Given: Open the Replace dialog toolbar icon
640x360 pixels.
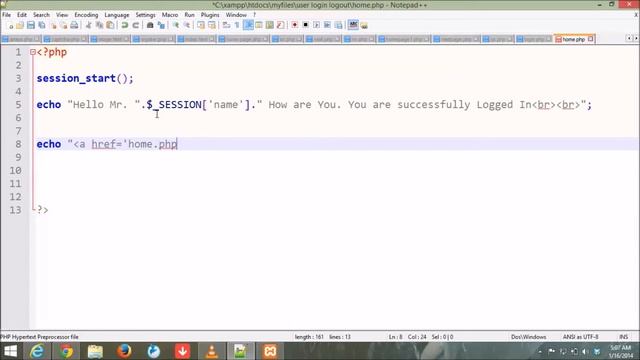Looking at the screenshot, I should (x=161, y=25).
